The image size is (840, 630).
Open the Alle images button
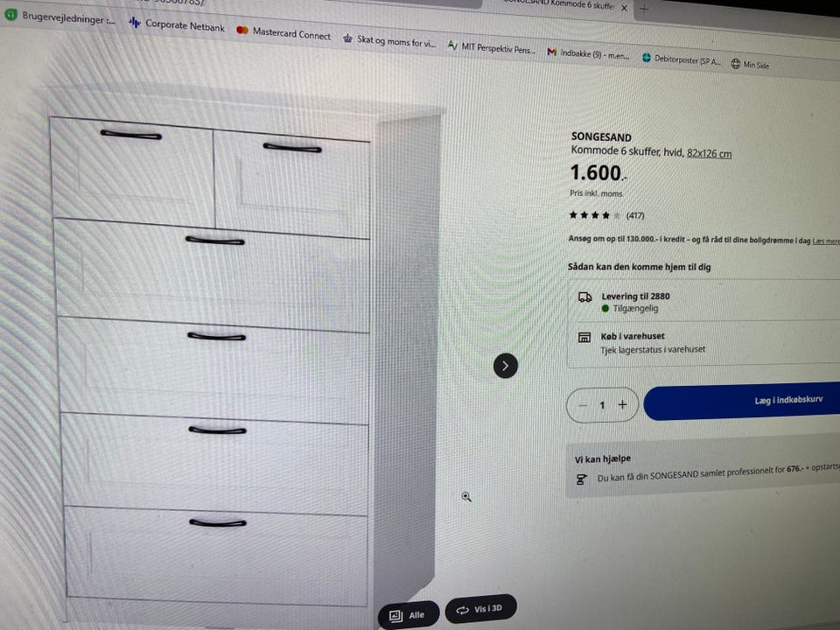pos(409,615)
